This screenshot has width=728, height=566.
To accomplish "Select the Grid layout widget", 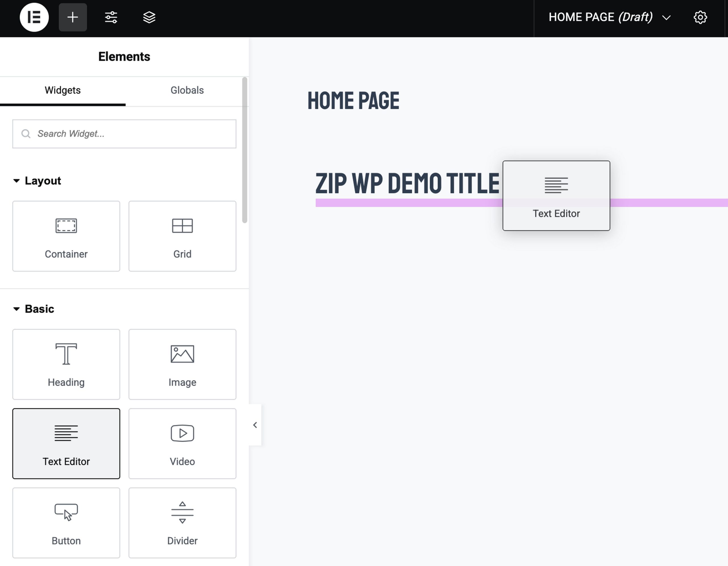I will 182,236.
